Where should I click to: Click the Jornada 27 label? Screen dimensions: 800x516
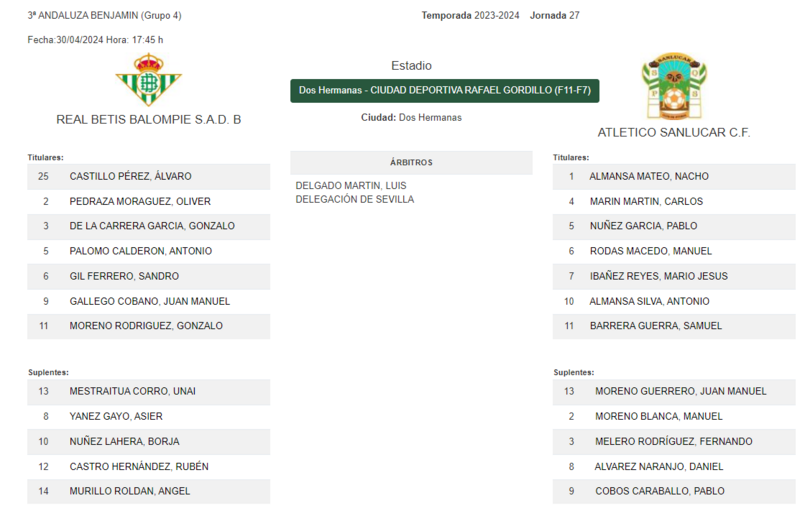coord(555,15)
